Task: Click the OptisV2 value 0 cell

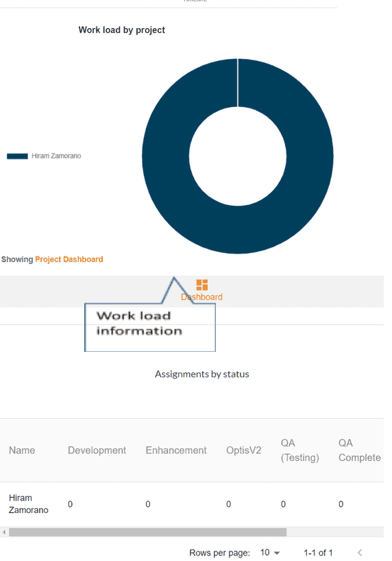Action: coord(228,505)
